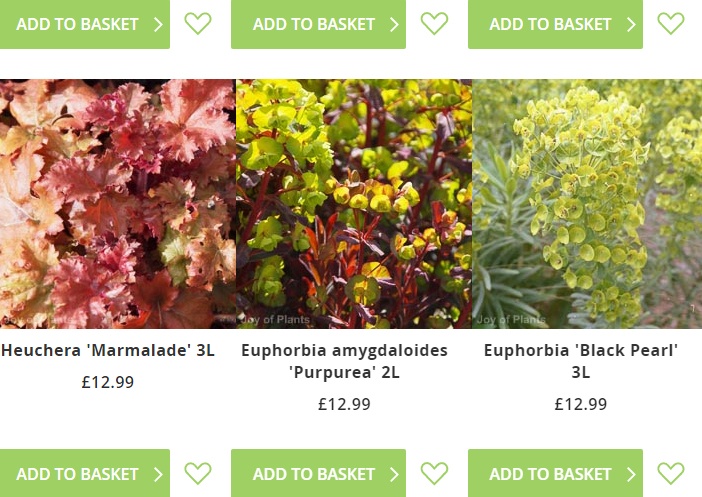The image size is (702, 497).
Task: Add Euphorbia amygdaloides 'Purpurea' 2L to basket
Action: coord(318,473)
